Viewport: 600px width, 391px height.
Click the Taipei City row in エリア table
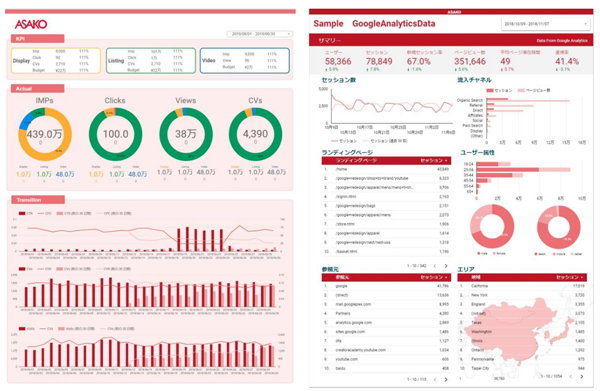click(522, 368)
